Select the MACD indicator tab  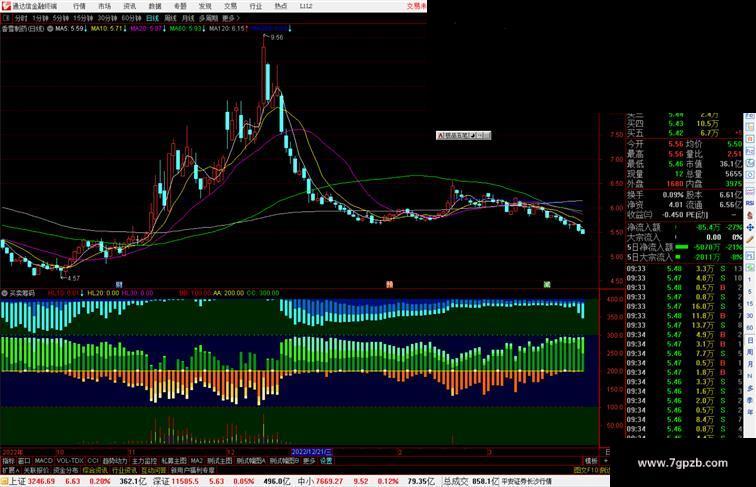pyautogui.click(x=43, y=461)
